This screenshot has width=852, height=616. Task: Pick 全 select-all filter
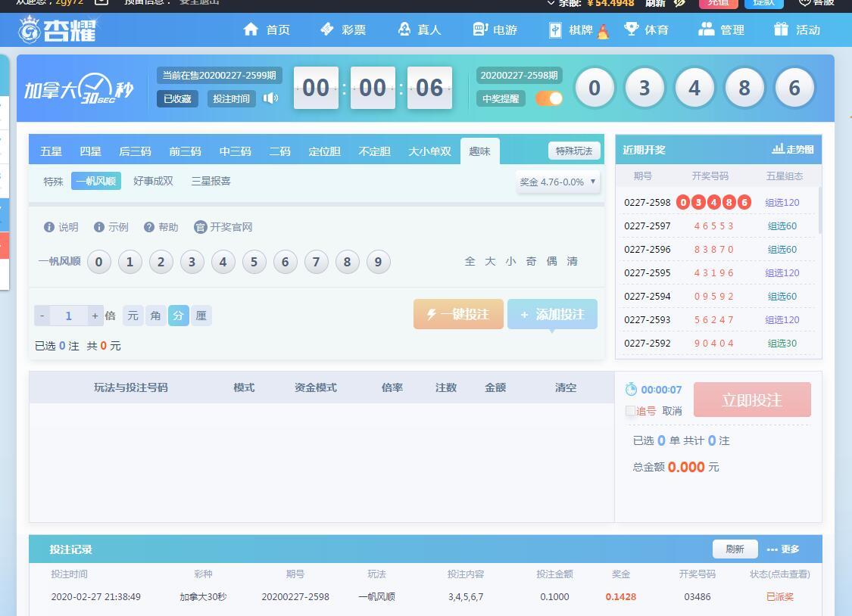[x=470, y=261]
